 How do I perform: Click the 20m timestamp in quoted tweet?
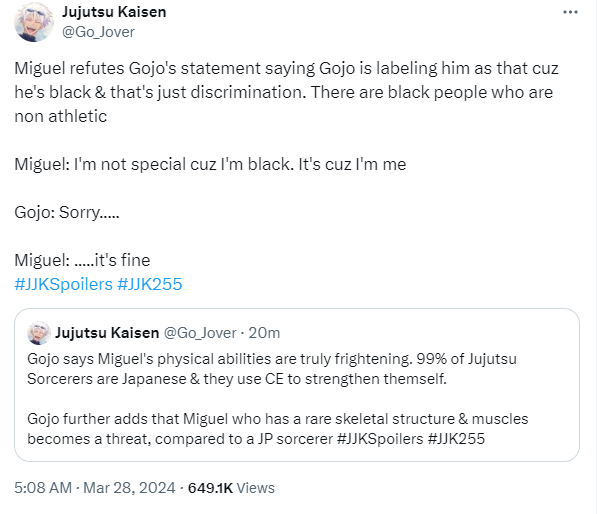click(x=264, y=333)
